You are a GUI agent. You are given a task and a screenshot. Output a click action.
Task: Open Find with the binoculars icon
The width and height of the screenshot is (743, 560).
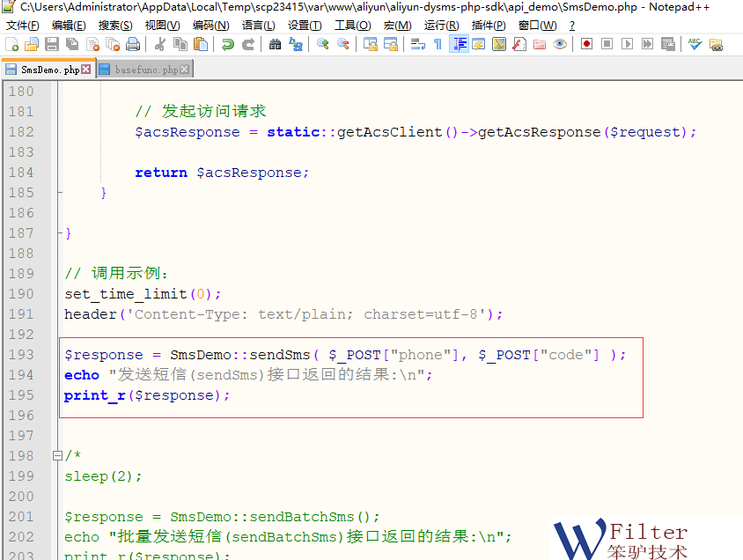point(276,44)
